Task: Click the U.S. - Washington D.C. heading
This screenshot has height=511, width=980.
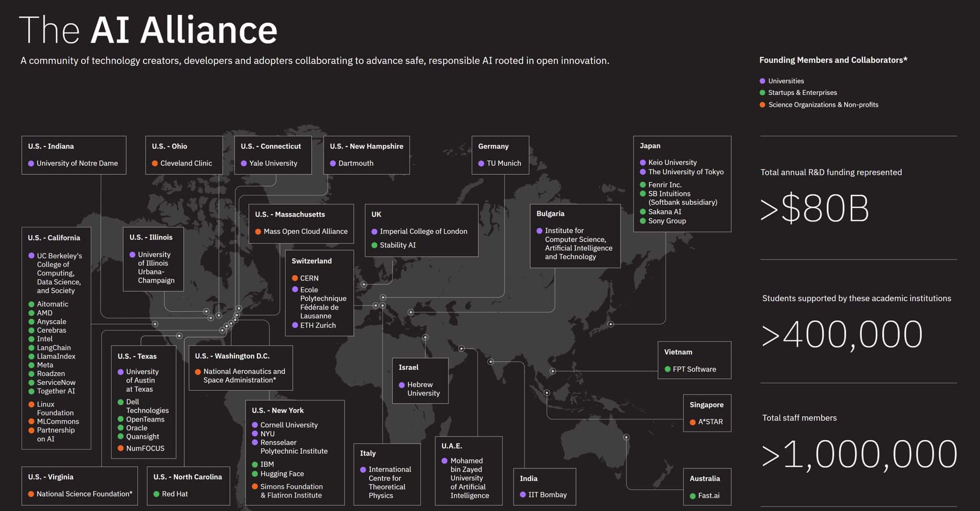Action: 232,356
